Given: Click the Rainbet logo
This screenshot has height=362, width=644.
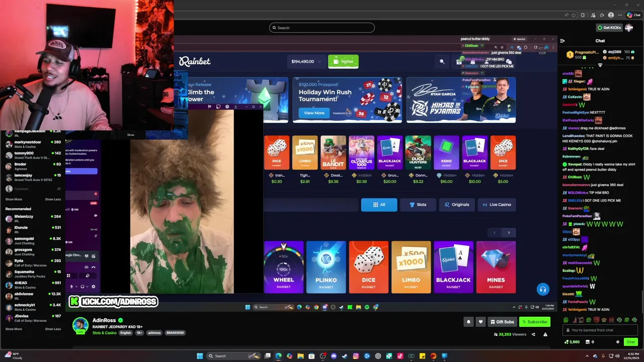Looking at the screenshot, I should coord(195,61).
